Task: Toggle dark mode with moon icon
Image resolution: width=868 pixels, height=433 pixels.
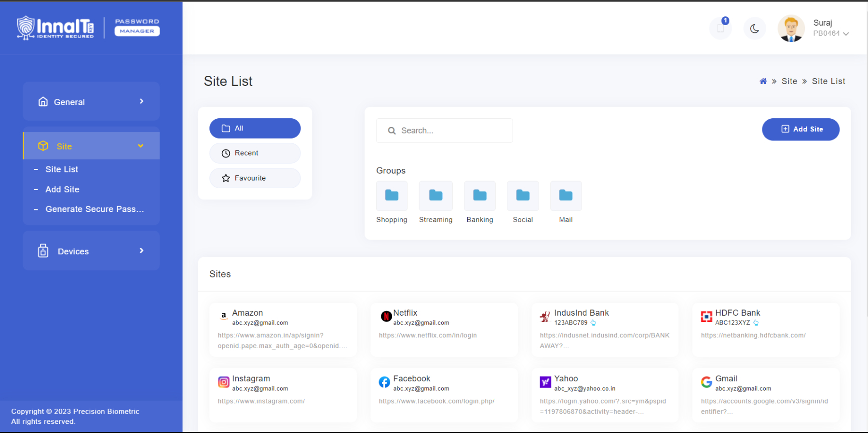Action: tap(754, 29)
